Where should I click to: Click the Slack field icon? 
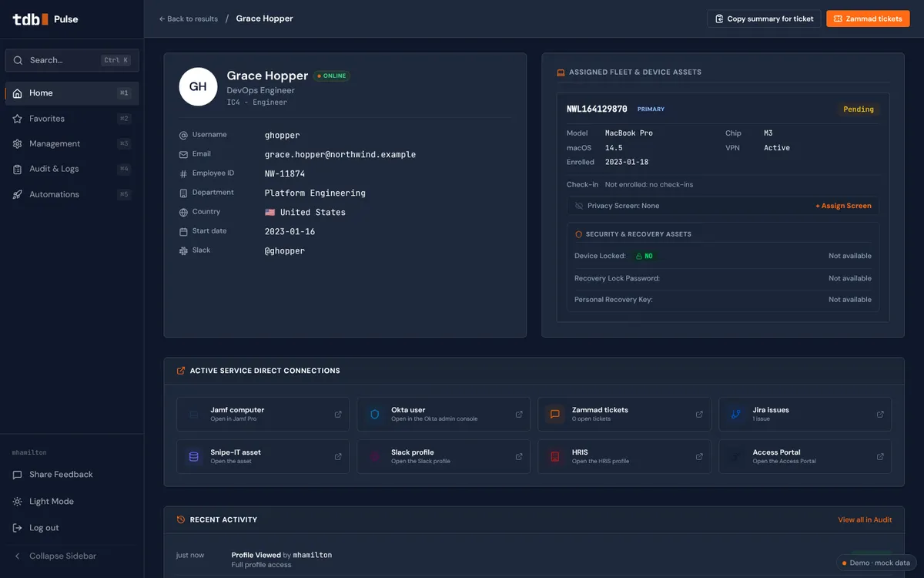(x=183, y=250)
